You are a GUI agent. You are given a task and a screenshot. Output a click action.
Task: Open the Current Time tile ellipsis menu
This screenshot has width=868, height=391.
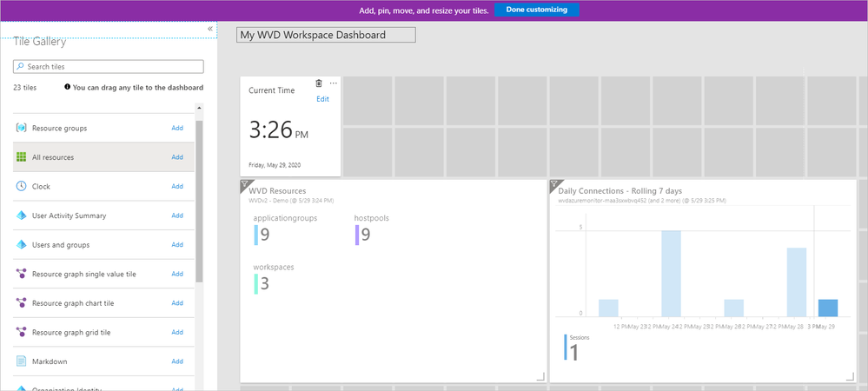coord(334,83)
